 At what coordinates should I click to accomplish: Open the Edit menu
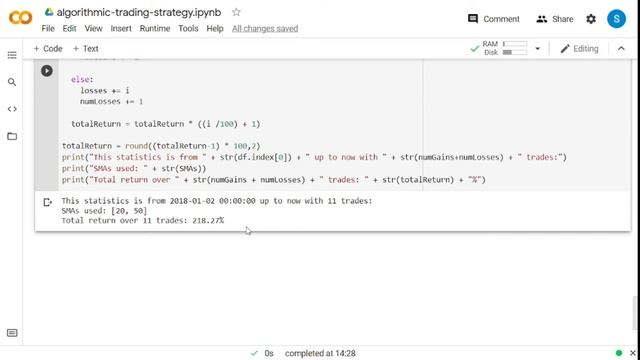pyautogui.click(x=69, y=29)
